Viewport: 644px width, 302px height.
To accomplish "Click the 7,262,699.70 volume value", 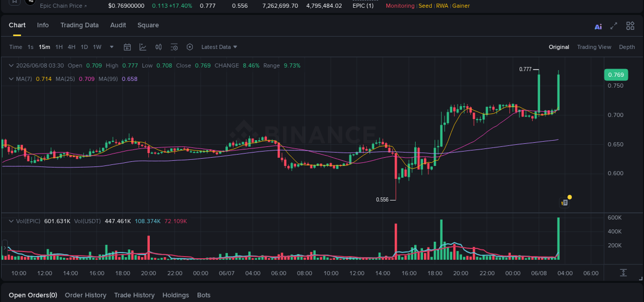I will 280,6.
